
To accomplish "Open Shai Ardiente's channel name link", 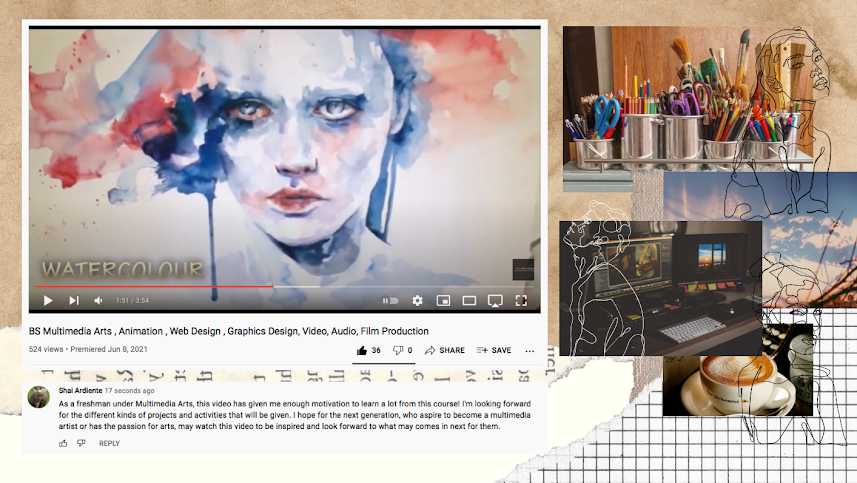I will [x=80, y=391].
